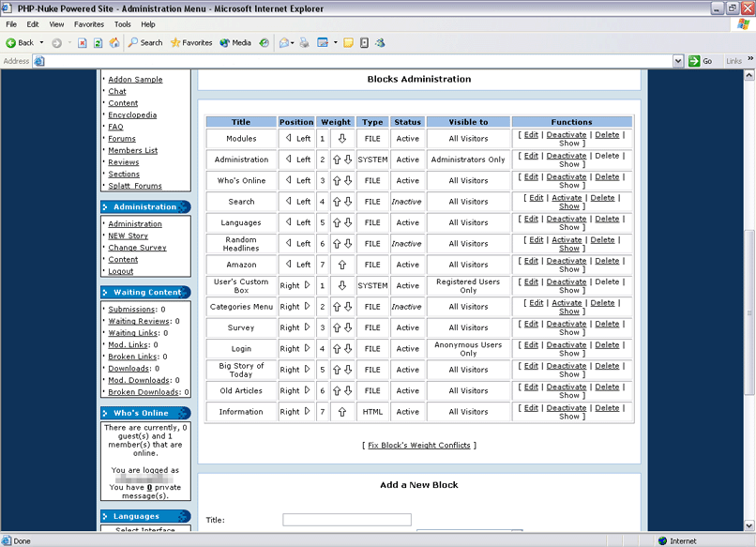Click the Go button next to address bar
This screenshot has width=756, height=547.
pos(701,61)
